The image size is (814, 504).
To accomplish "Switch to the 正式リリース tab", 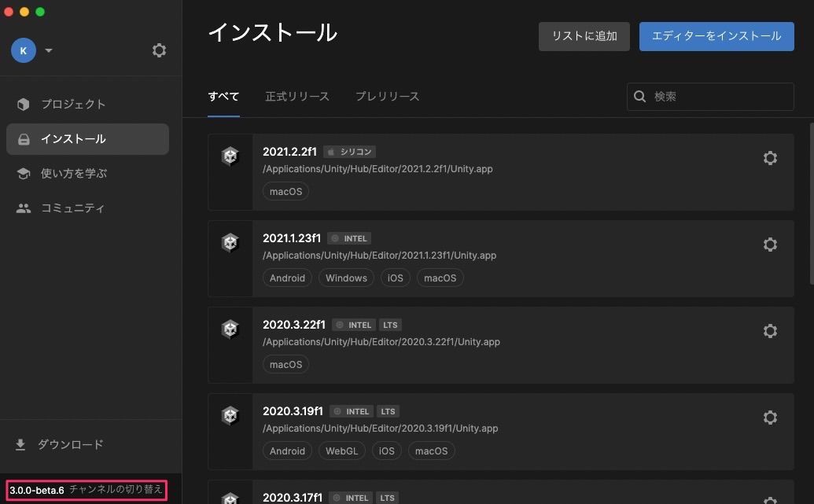I will (297, 96).
